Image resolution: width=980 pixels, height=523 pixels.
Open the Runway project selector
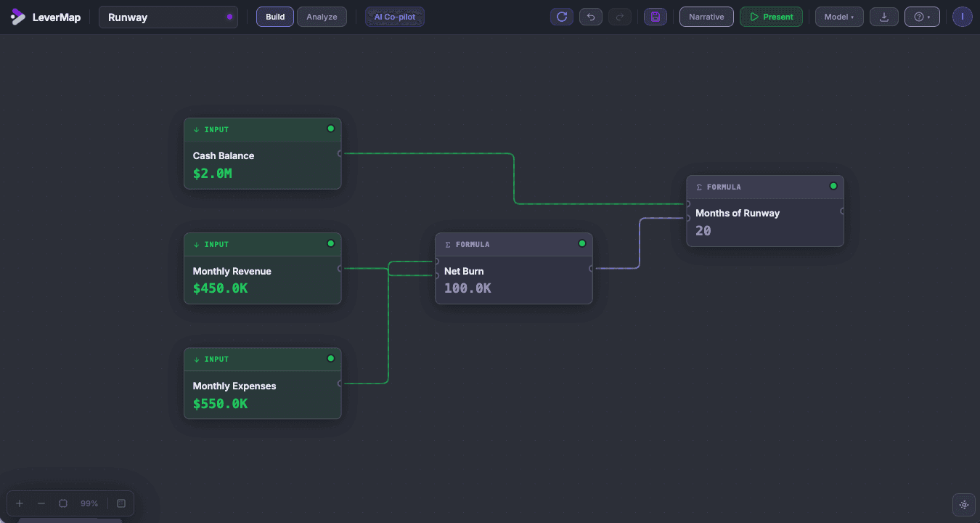(168, 16)
